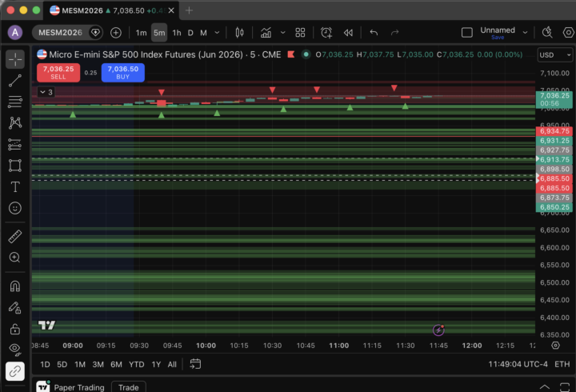Toggle ETH extended trading hours session
This screenshot has height=392, width=576.
tap(562, 364)
